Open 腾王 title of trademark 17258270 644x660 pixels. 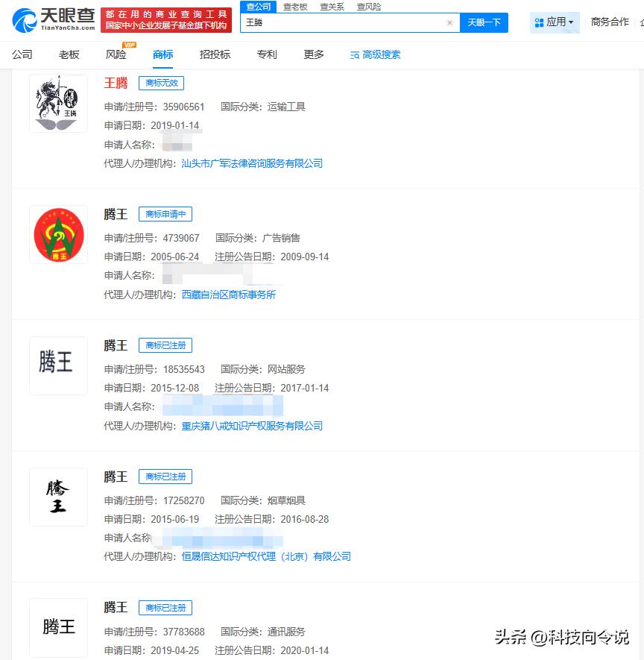pyautogui.click(x=116, y=477)
